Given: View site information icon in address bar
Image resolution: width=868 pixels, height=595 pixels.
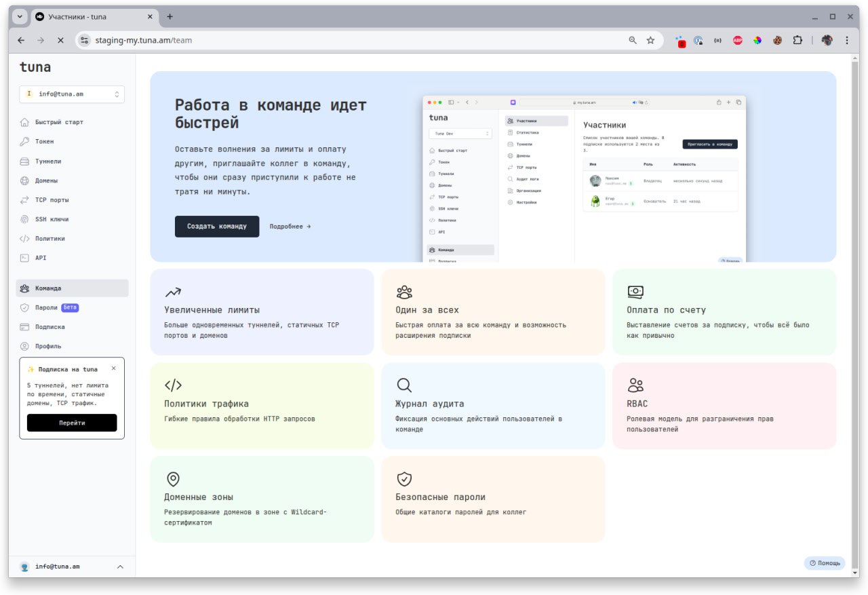Looking at the screenshot, I should click(x=84, y=41).
